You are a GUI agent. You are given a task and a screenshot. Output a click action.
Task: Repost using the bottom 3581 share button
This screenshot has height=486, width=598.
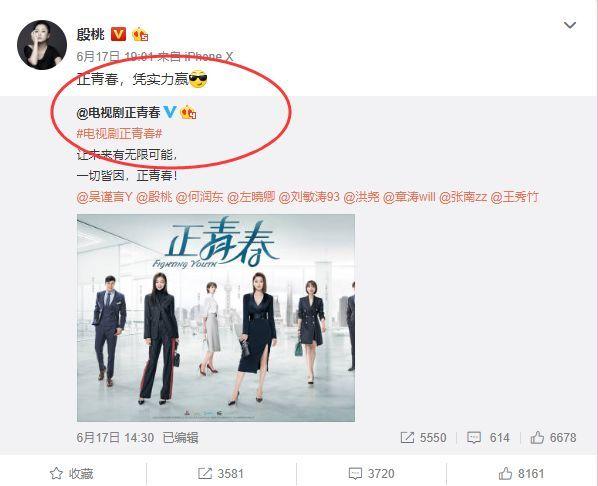point(221,473)
